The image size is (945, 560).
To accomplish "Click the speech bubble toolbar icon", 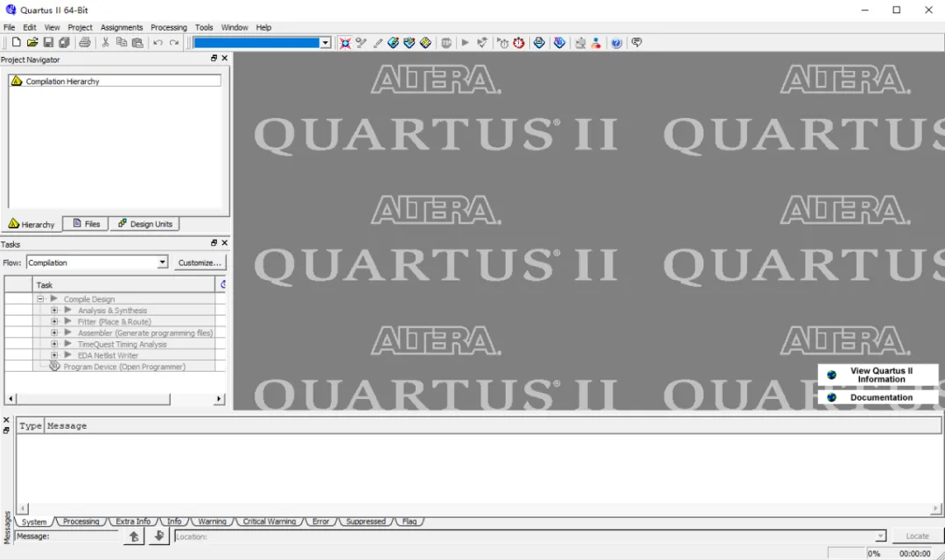I will pos(636,42).
